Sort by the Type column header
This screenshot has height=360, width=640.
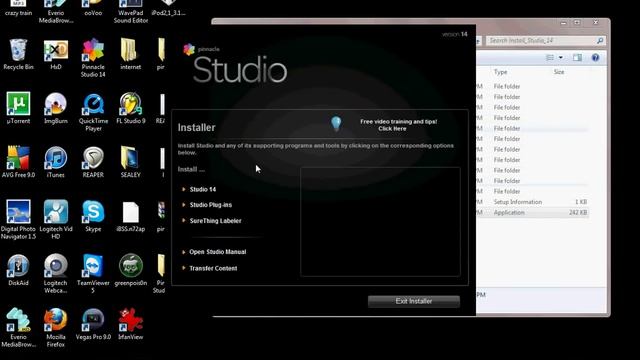500,72
